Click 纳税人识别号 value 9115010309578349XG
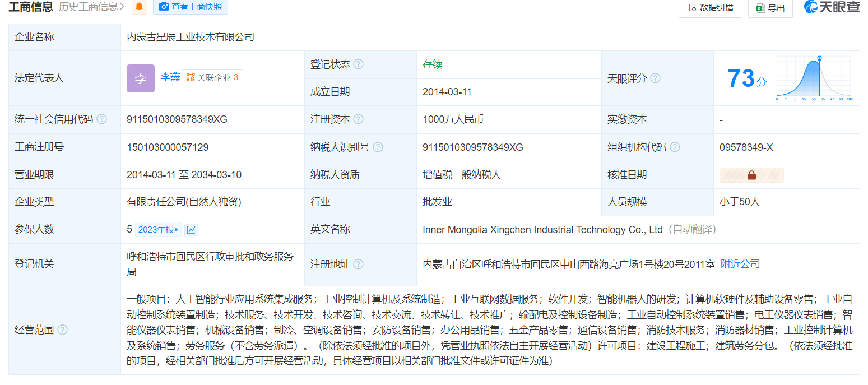 coord(473,147)
